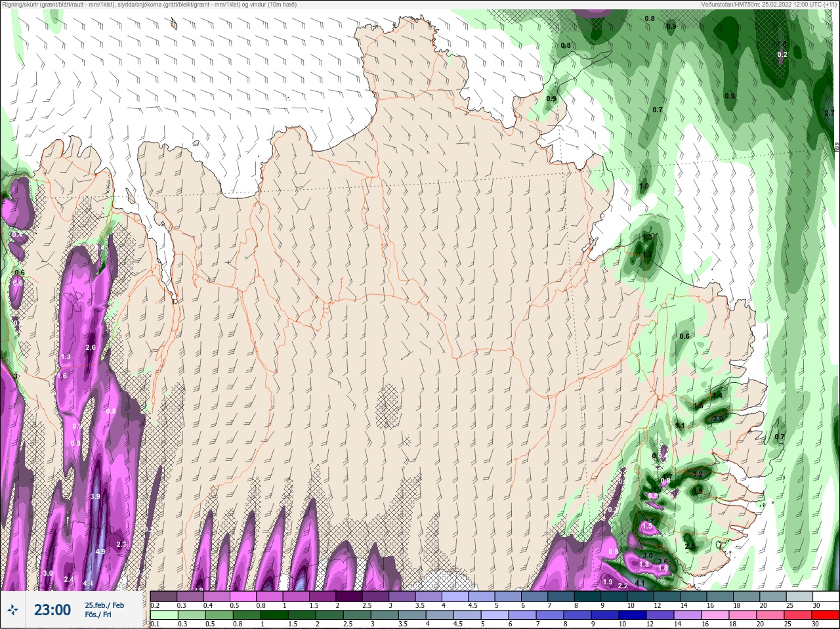Screen dimensions: 840x629
Task: Click the 2.7 snowfall value on the map
Action: pos(829,113)
